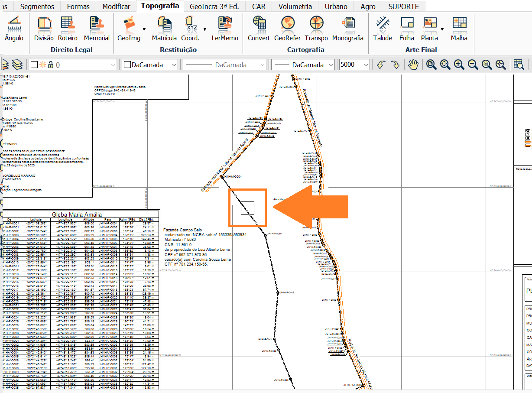Image resolution: width=532 pixels, height=393 pixels.
Task: Insert a Malha grid
Action: click(x=459, y=29)
